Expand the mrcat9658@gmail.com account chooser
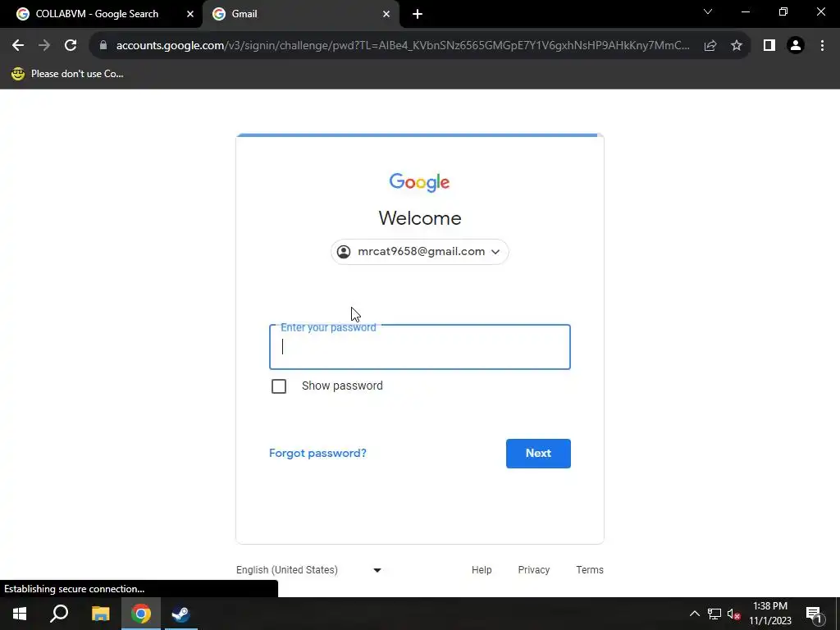This screenshot has height=630, width=840. 419,252
